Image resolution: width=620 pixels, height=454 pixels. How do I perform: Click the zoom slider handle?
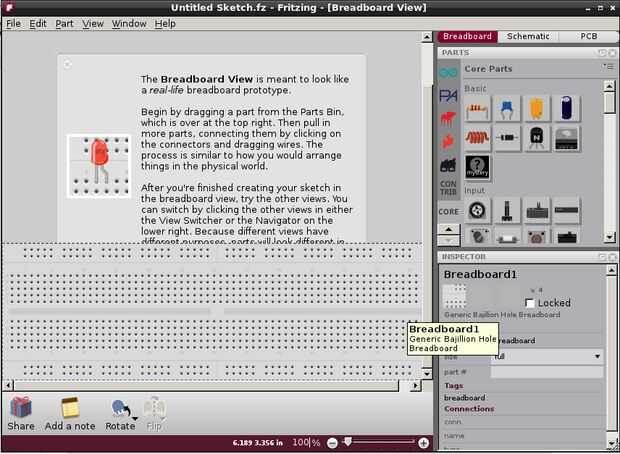(x=348, y=441)
